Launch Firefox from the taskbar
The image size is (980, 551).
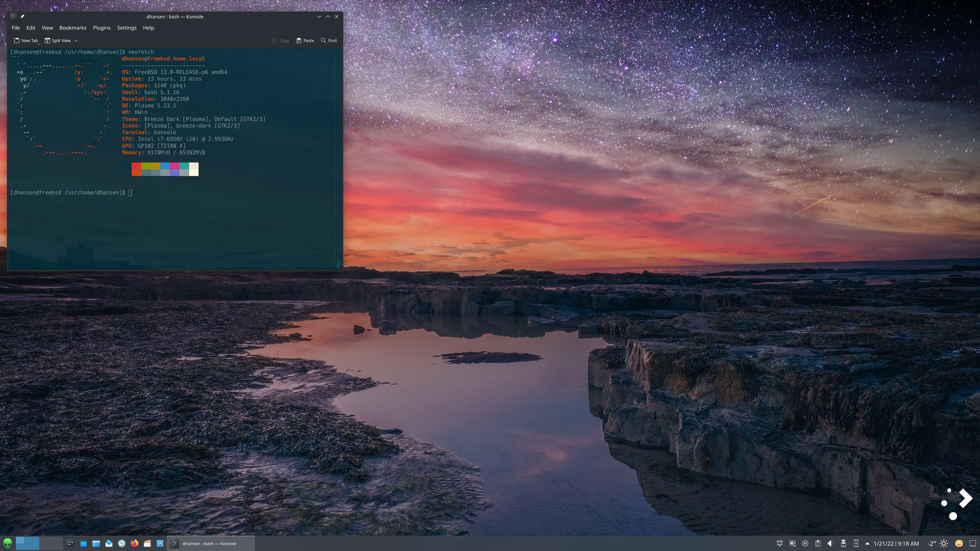click(134, 543)
